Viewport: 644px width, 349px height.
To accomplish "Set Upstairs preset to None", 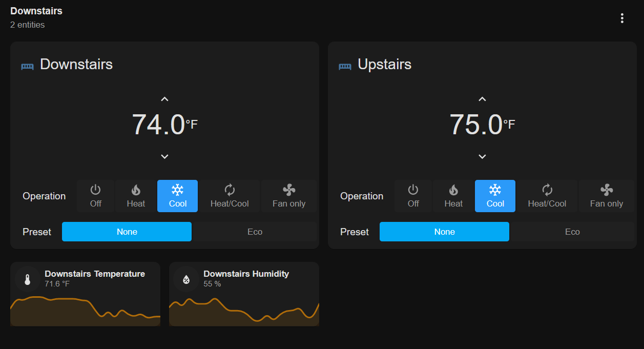I will 444,232.
